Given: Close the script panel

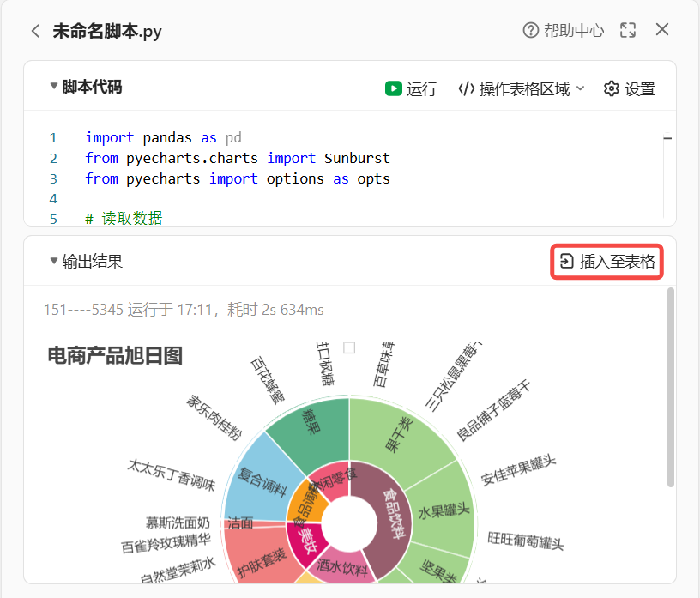Looking at the screenshot, I should point(662,29).
